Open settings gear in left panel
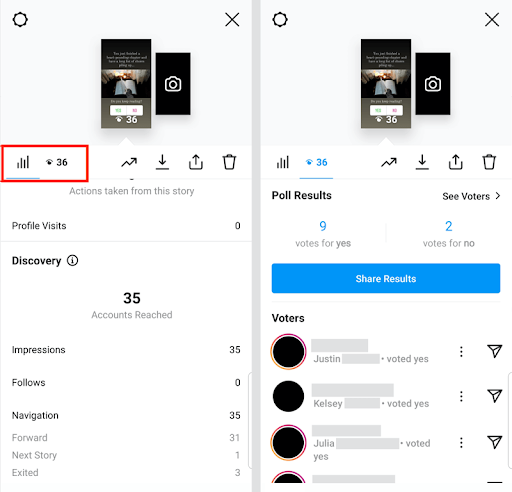The image size is (512, 492). (20, 20)
